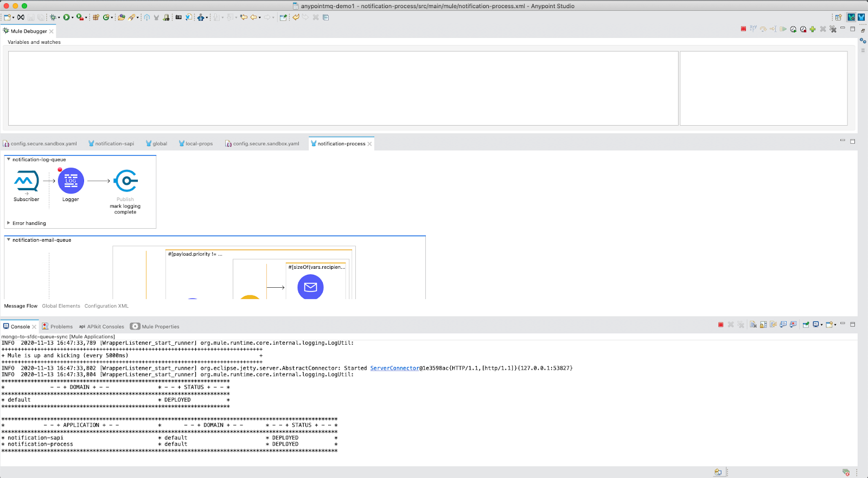Collapse the notification-email-queue flow
The width and height of the screenshot is (868, 478).
(x=8, y=240)
